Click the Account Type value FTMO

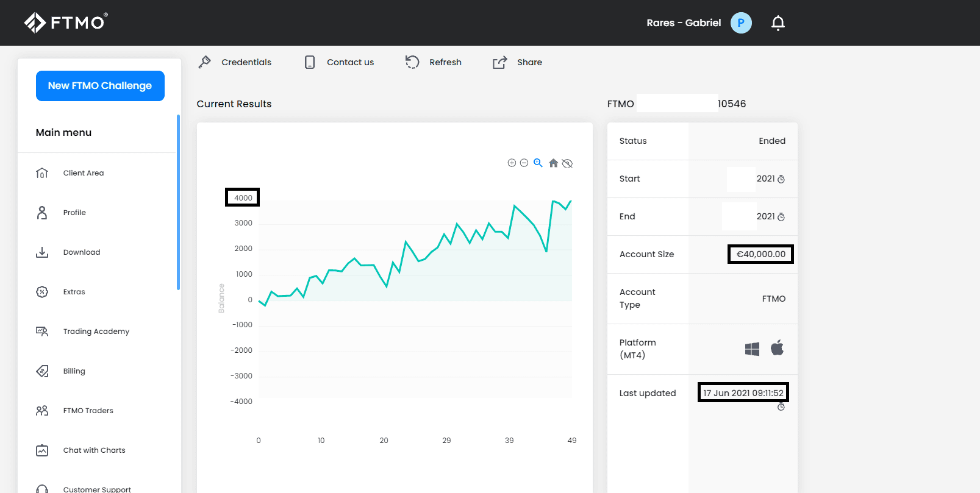click(774, 299)
